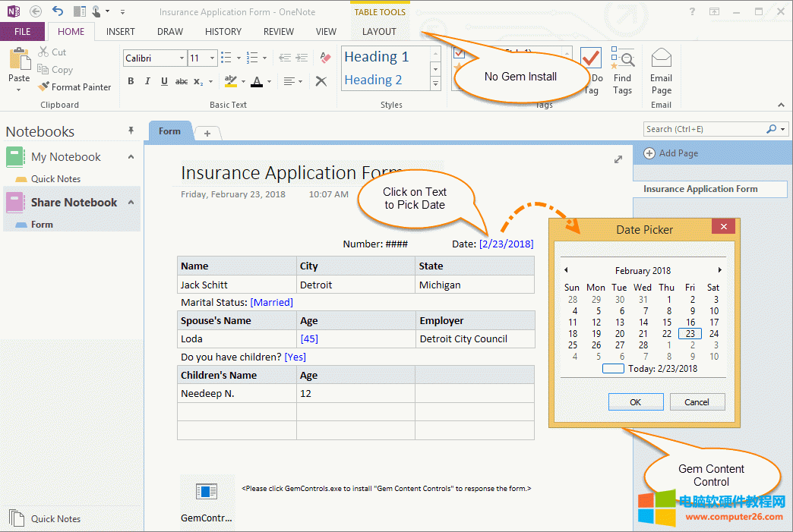The width and height of the screenshot is (793, 532).
Task: Open the font size dropdown
Action: pos(210,58)
